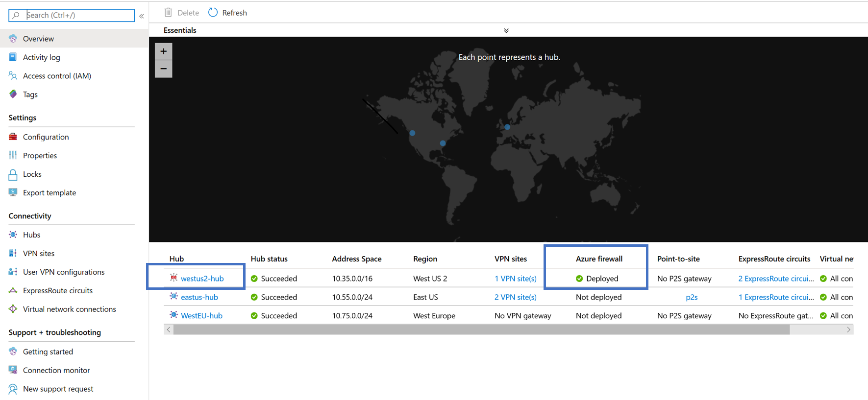Open the Overview menu item

pos(74,38)
